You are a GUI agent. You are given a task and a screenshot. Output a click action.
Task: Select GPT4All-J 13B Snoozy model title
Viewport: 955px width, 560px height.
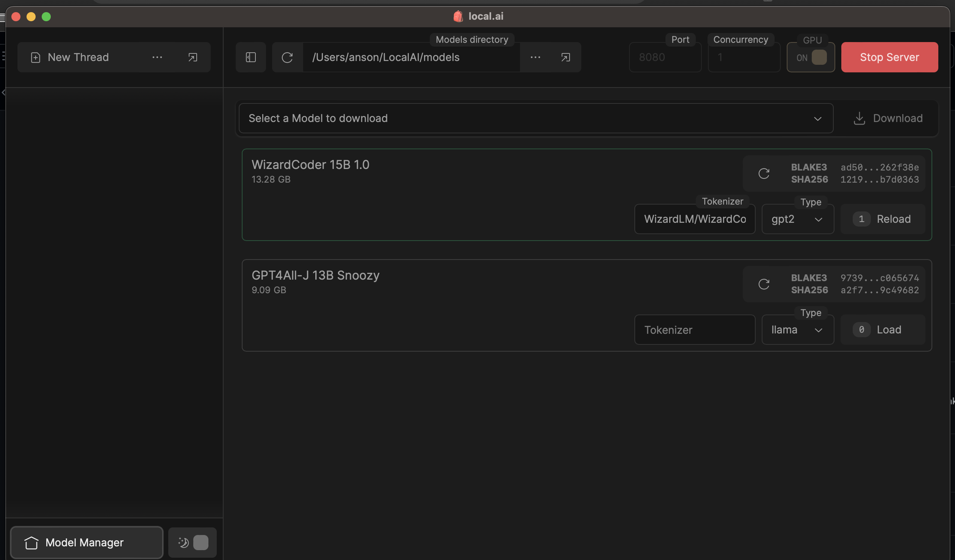pos(315,275)
